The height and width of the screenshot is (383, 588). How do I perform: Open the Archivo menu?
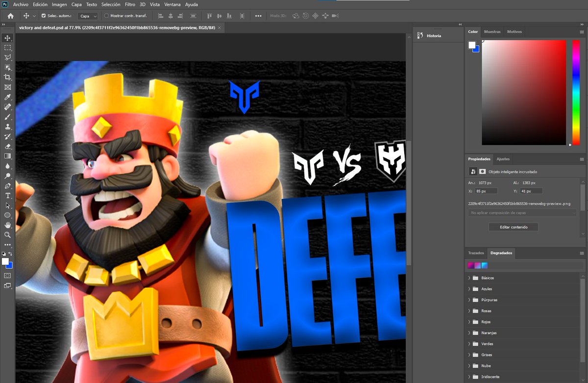coord(21,4)
